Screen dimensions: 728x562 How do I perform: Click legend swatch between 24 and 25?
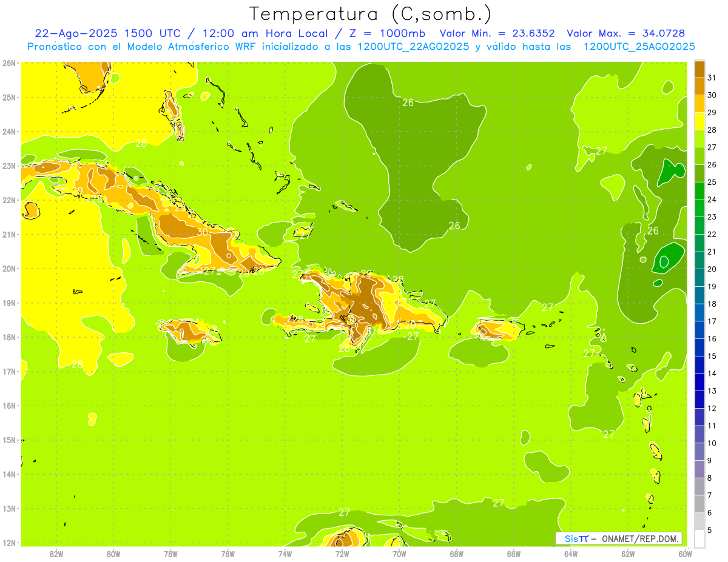(699, 191)
